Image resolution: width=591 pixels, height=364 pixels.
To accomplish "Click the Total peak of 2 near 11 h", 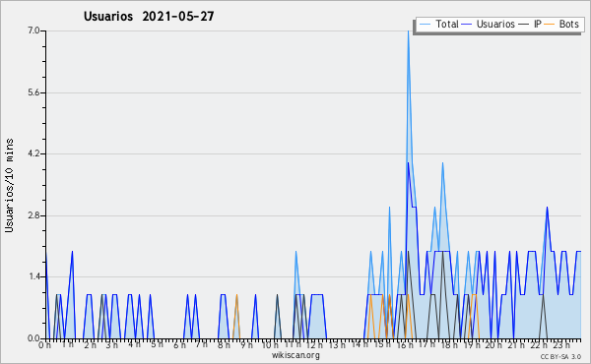I will point(295,252).
